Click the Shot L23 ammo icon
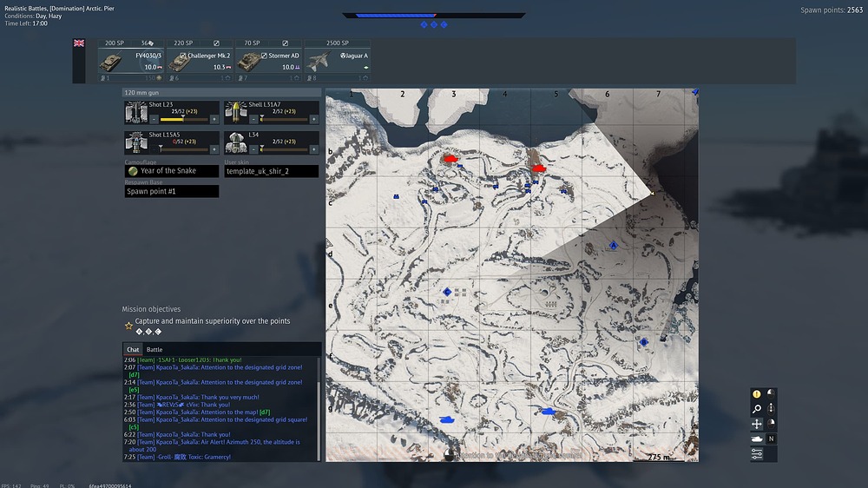Screen dimensions: 868x488 pyautogui.click(x=135, y=112)
